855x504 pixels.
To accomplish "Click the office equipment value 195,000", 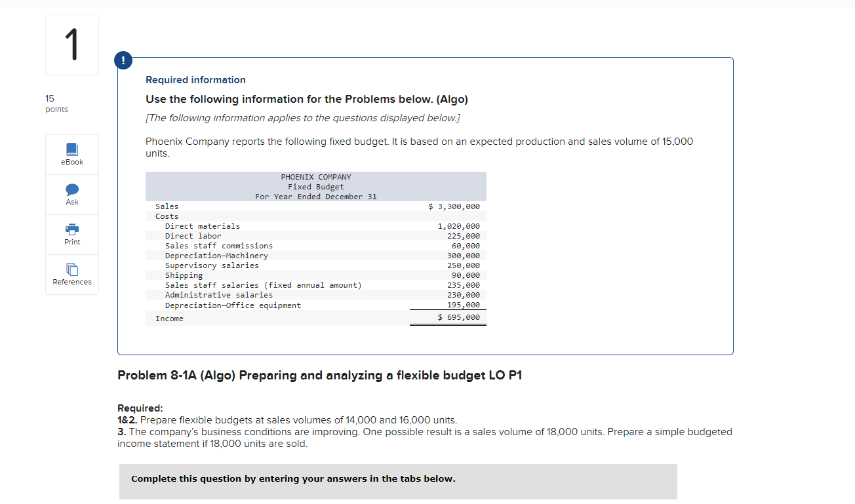I will click(463, 305).
